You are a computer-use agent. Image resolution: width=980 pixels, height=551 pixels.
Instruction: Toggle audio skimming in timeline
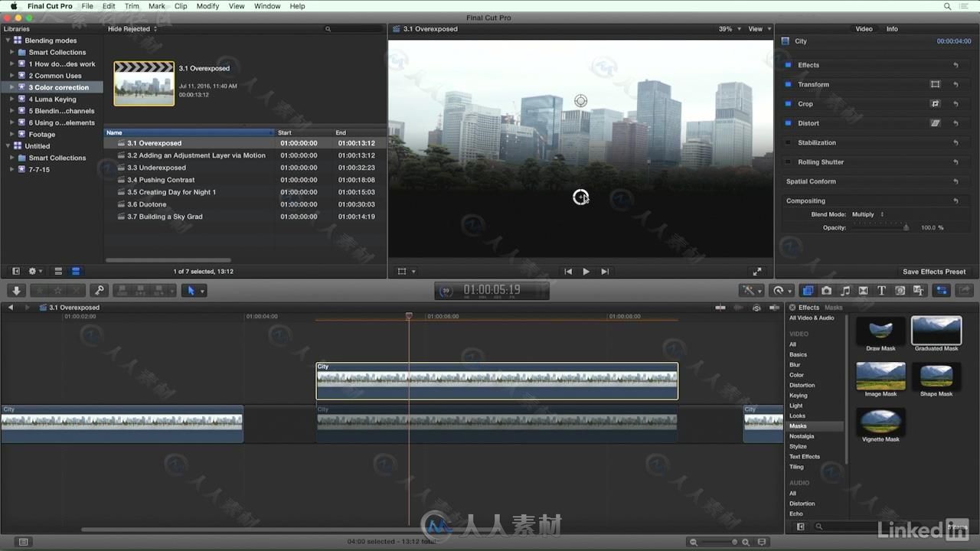point(739,308)
